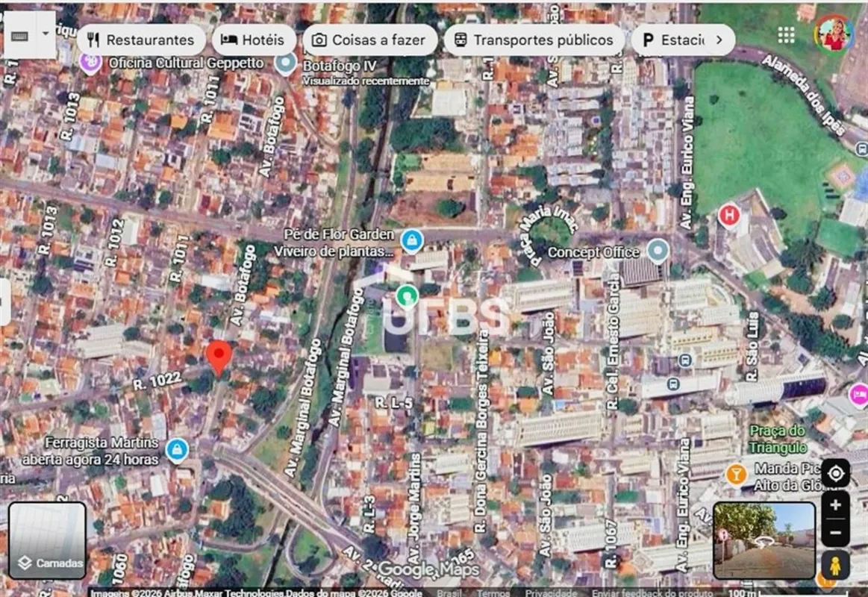This screenshot has width=868, height=597.
Task: Open Oficina Cultural Geppetto marker
Action: [91, 63]
